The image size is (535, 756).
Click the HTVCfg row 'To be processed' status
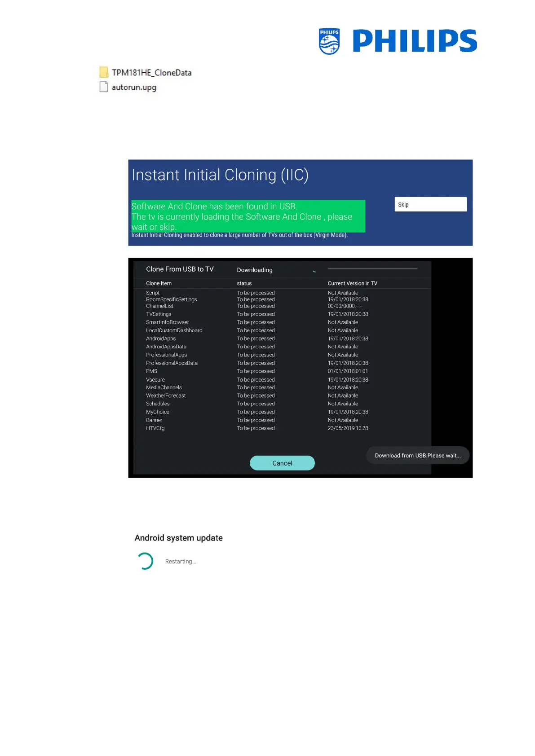[x=256, y=428]
